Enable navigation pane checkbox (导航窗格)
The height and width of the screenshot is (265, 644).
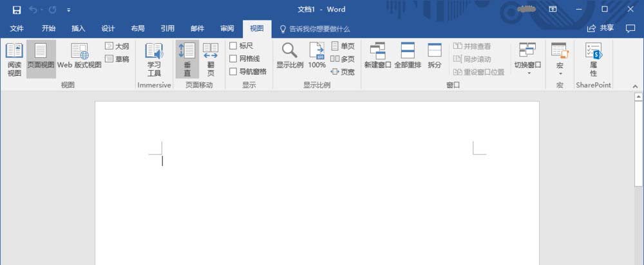tap(234, 72)
